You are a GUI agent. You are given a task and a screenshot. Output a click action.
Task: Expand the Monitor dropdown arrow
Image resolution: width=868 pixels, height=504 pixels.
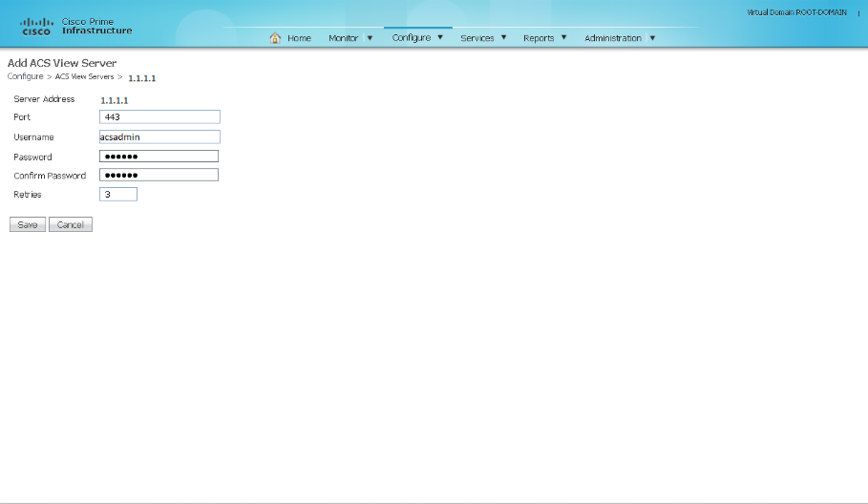(370, 38)
